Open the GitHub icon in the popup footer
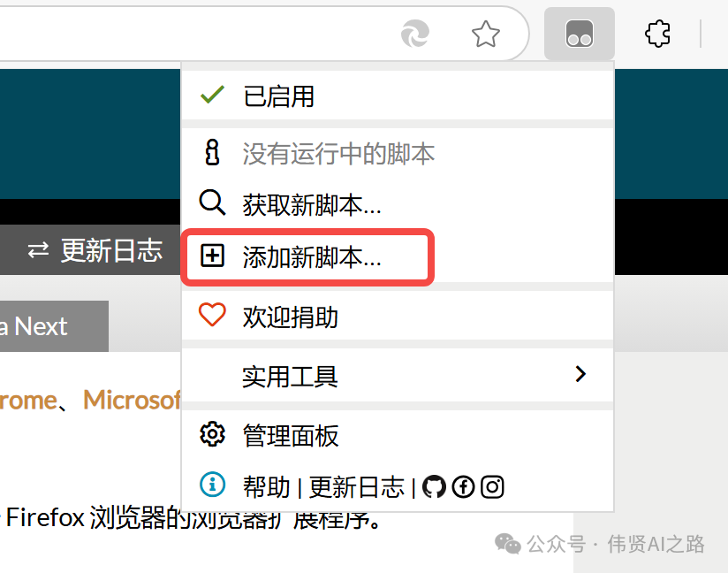The image size is (728, 573). click(434, 487)
